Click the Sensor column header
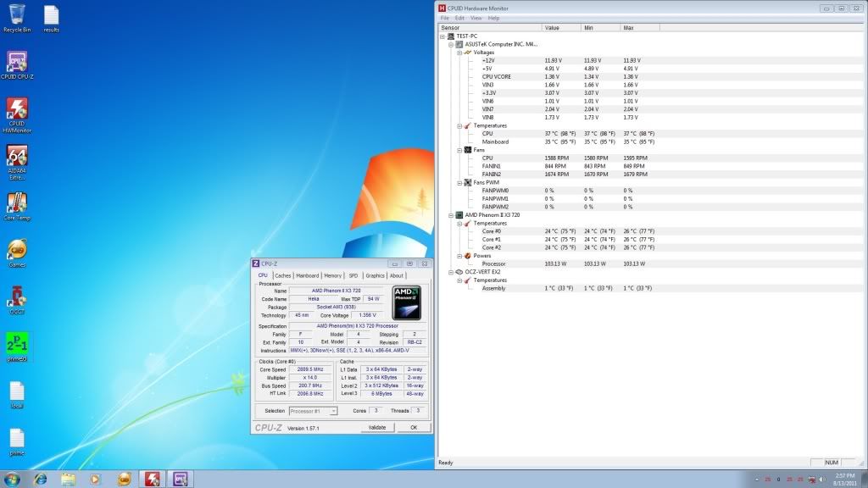This screenshot has height=488, width=868. coord(490,28)
